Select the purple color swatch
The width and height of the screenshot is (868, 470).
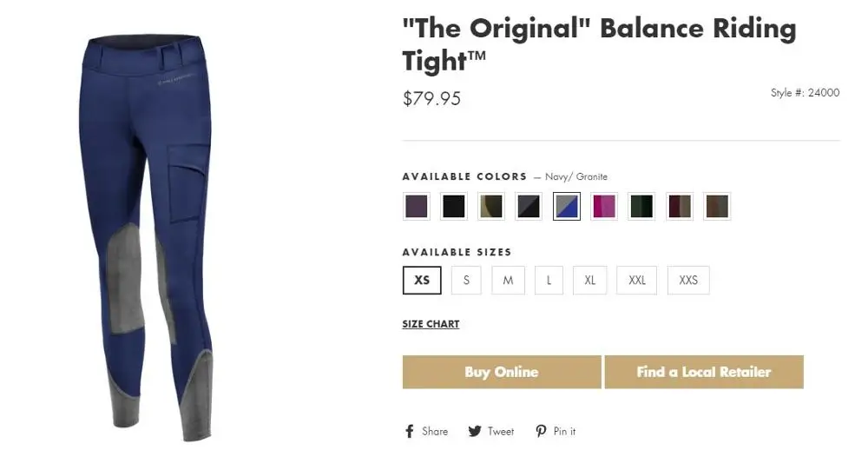(x=417, y=207)
